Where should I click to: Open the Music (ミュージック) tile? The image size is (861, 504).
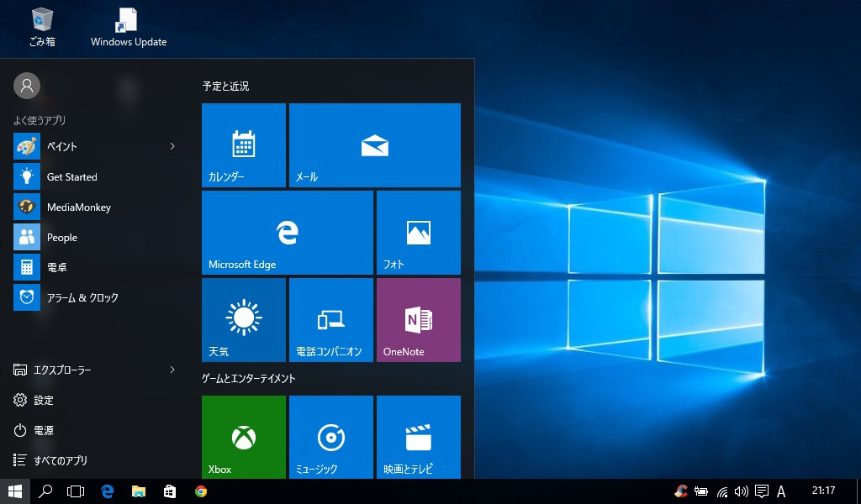pyautogui.click(x=331, y=437)
